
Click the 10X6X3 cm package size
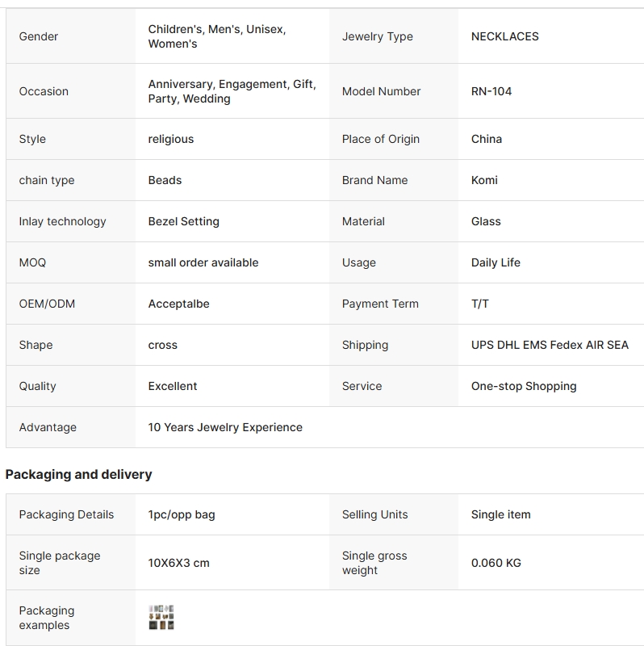point(178,563)
